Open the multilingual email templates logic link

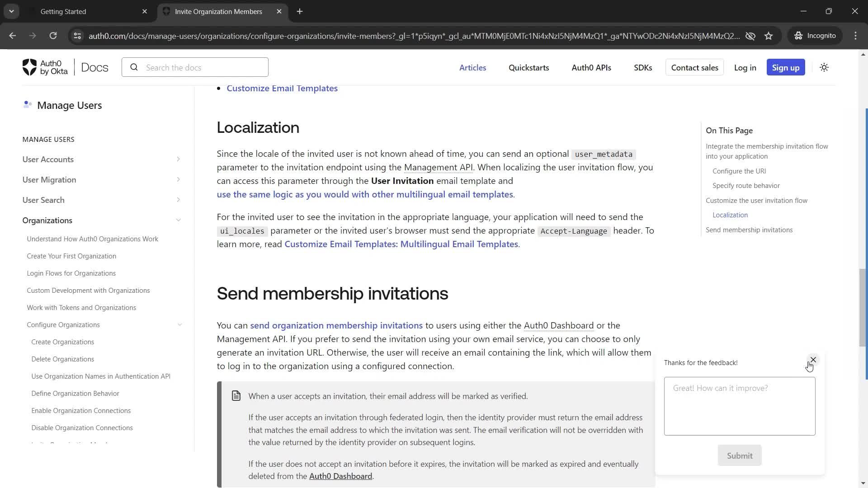pyautogui.click(x=364, y=194)
